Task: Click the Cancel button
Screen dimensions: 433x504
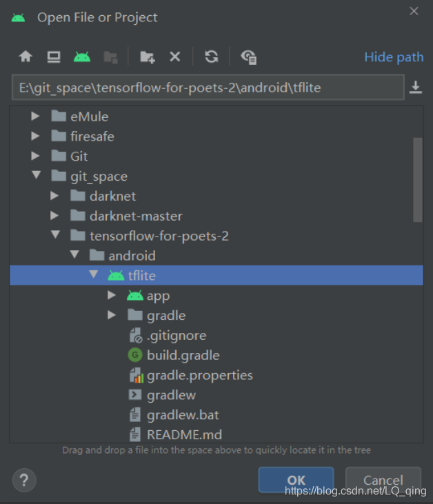Action: click(x=383, y=480)
